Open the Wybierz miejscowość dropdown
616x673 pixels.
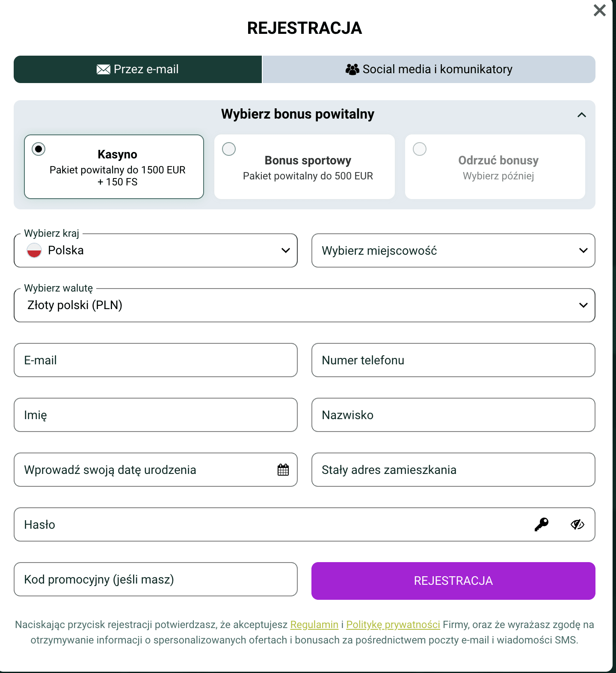453,250
